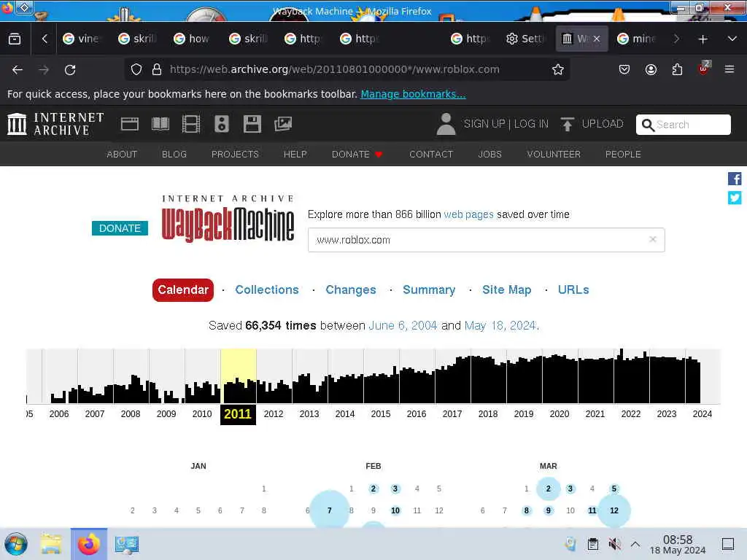Screen dimensions: 747x560
Task: Open the Site Map view
Action: (x=506, y=290)
